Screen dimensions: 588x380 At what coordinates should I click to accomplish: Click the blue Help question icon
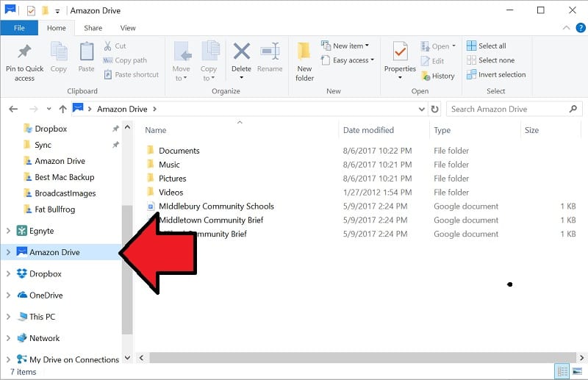(581, 28)
